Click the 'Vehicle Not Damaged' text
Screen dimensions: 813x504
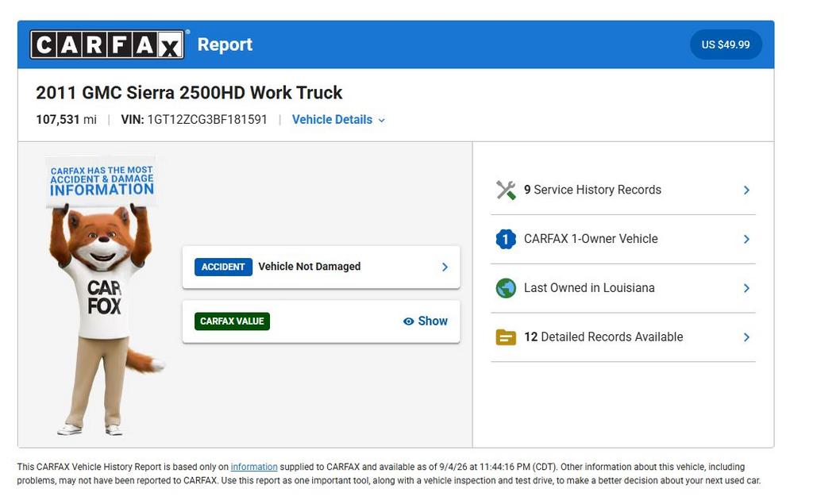pos(310,267)
